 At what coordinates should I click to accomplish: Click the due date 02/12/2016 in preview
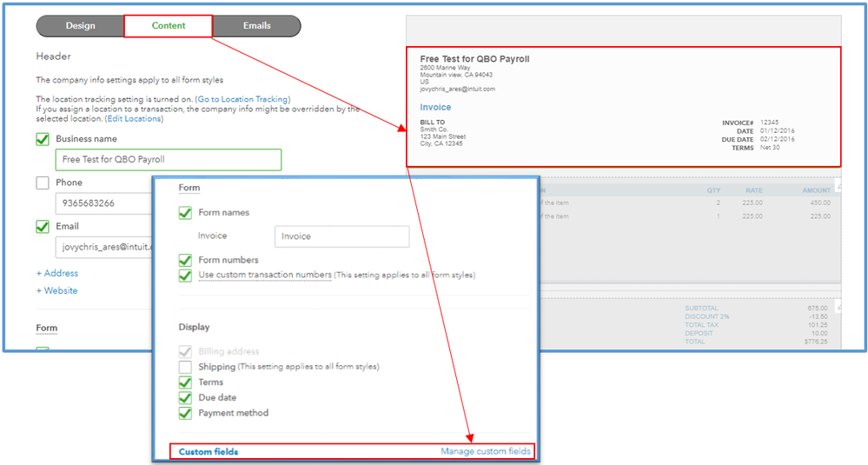click(x=778, y=139)
